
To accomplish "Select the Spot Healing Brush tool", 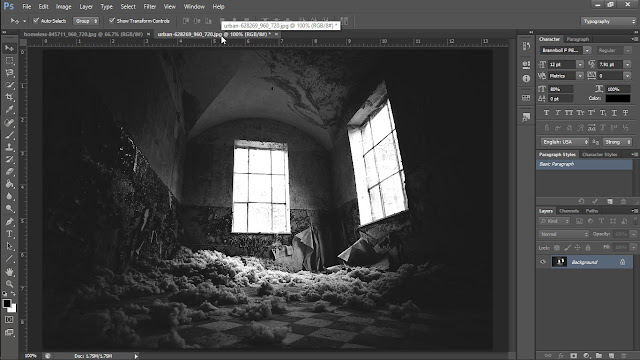I will tap(9, 122).
